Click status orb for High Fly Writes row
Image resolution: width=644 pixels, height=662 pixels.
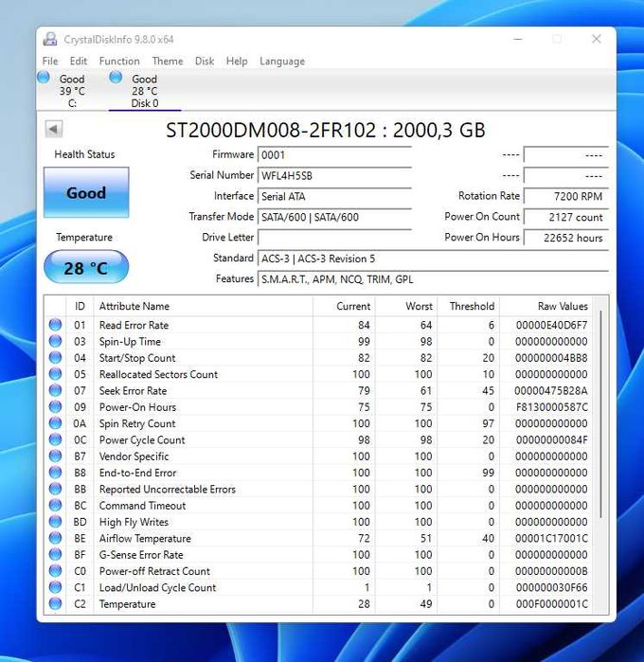55,522
